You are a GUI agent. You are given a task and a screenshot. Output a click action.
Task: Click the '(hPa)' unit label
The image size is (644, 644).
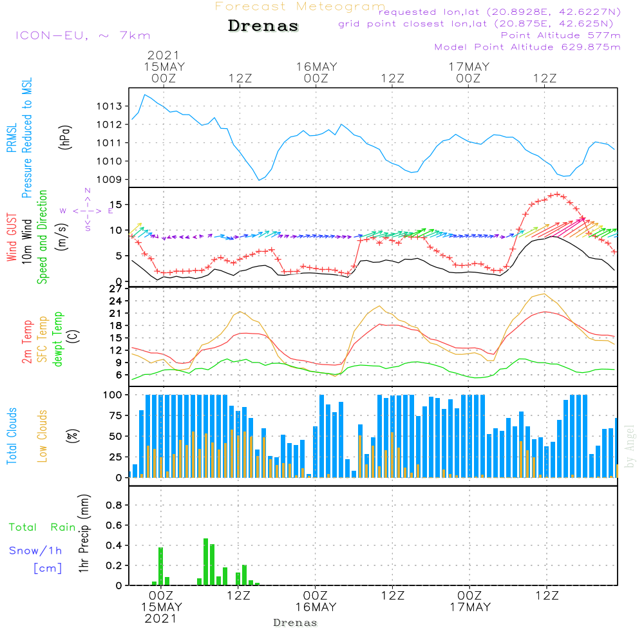(x=65, y=137)
